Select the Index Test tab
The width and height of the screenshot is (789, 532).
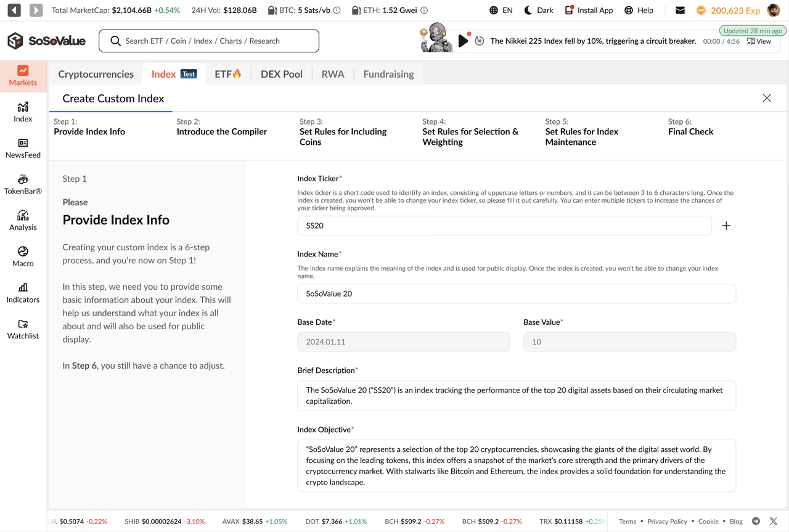[x=174, y=74]
